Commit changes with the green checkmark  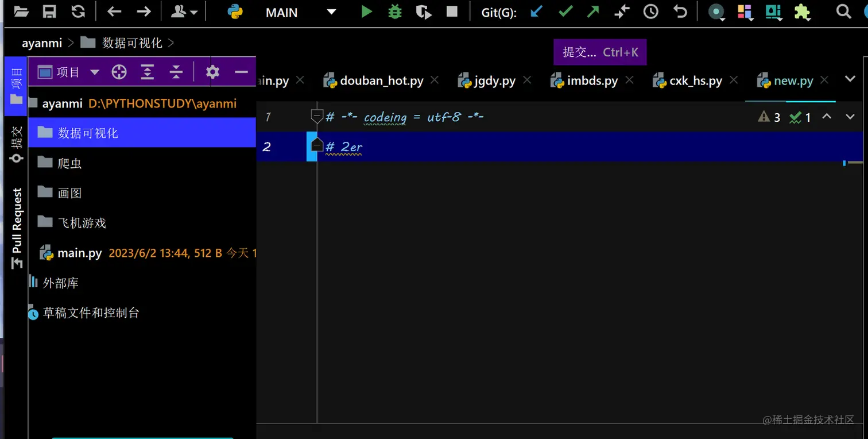565,11
